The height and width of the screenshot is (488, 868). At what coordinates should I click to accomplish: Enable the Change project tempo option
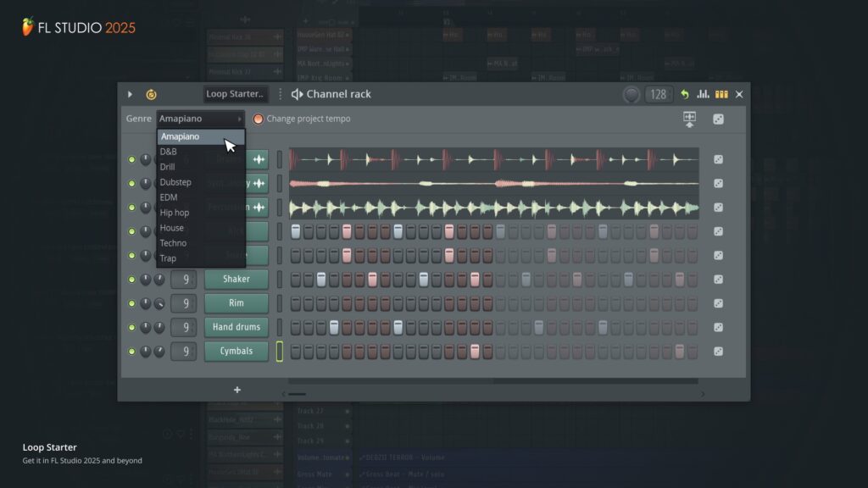point(259,119)
